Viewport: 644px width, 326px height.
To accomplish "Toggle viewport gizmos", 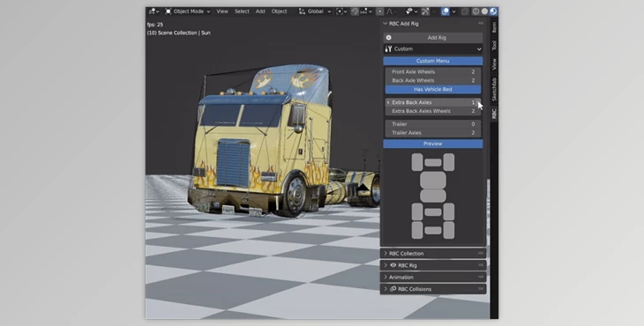I will pos(425,11).
